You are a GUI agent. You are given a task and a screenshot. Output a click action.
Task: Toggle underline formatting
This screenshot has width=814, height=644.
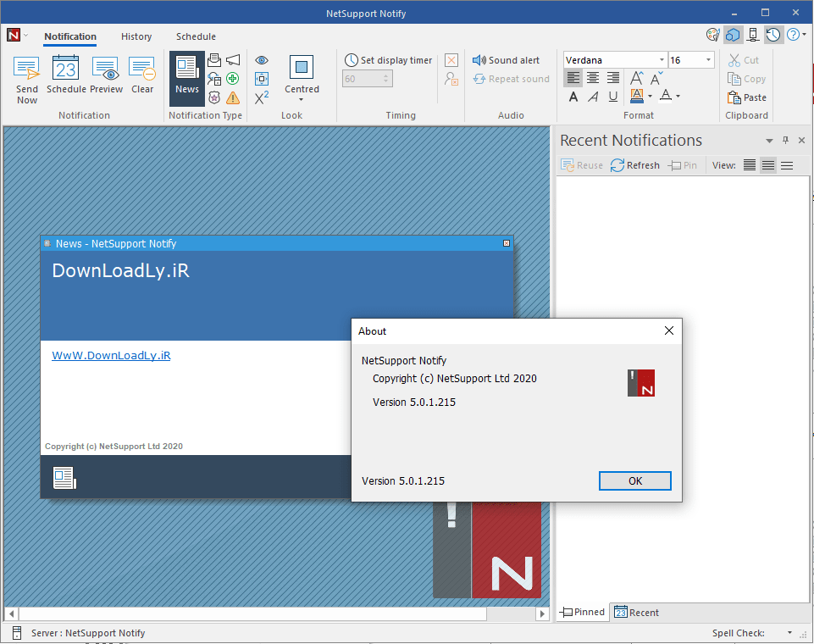(x=612, y=97)
